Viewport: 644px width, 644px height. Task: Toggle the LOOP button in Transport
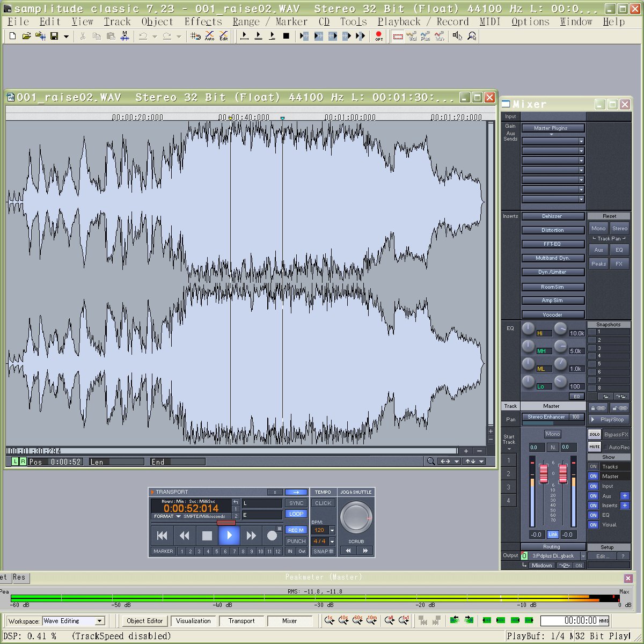[x=296, y=514]
